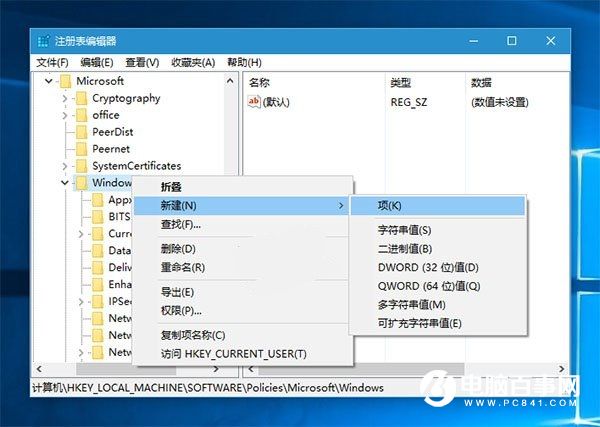Select the PeerDist folder icon
Viewport: 600px width, 427px height.
tap(82, 132)
